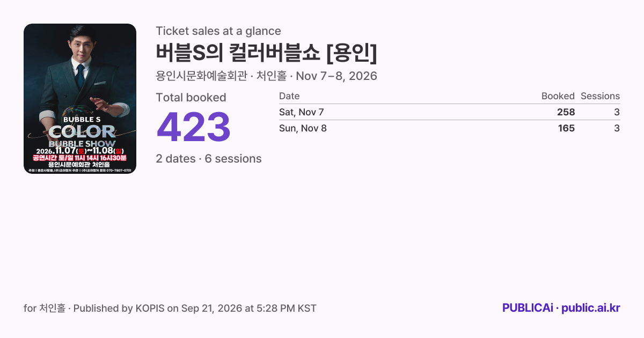
Task: Click the venue text 용인시문화예술회관 · 처인홀
Action: click(x=221, y=76)
